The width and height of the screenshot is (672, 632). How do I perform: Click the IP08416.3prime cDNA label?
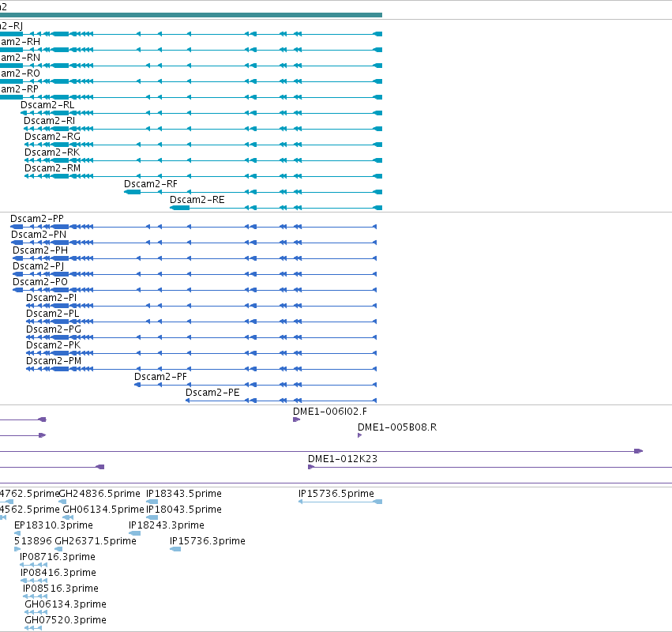(x=58, y=574)
